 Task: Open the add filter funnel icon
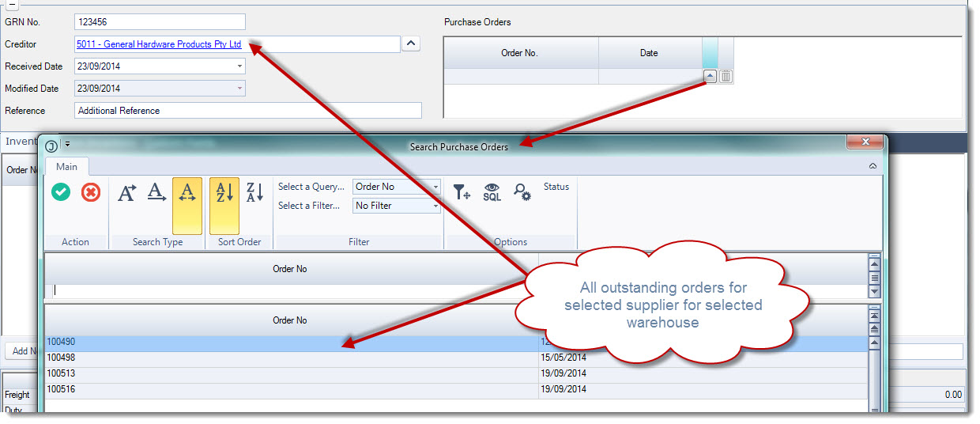(x=462, y=191)
